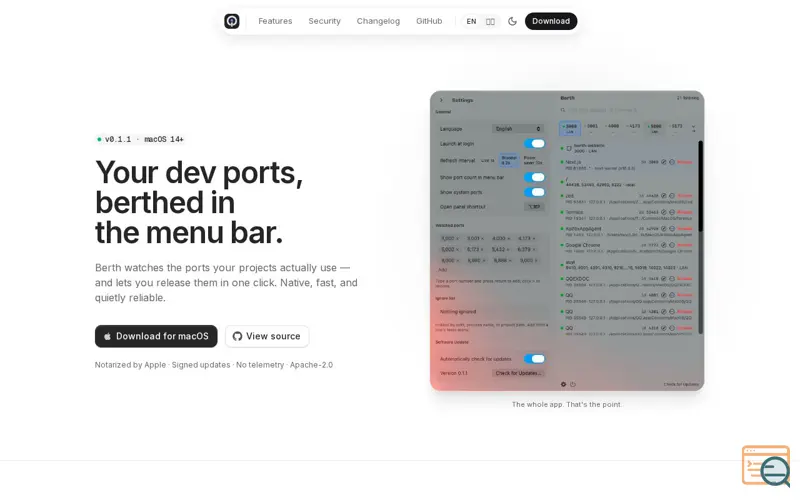Click the Berth panel vertical scrollbar

click(701, 237)
